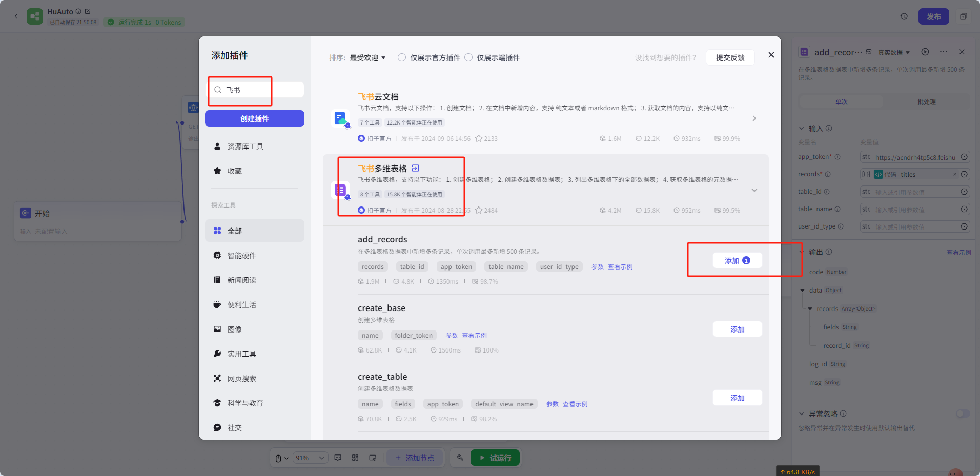Click the star icon in 收藏
980x476 pixels.
[x=217, y=171]
